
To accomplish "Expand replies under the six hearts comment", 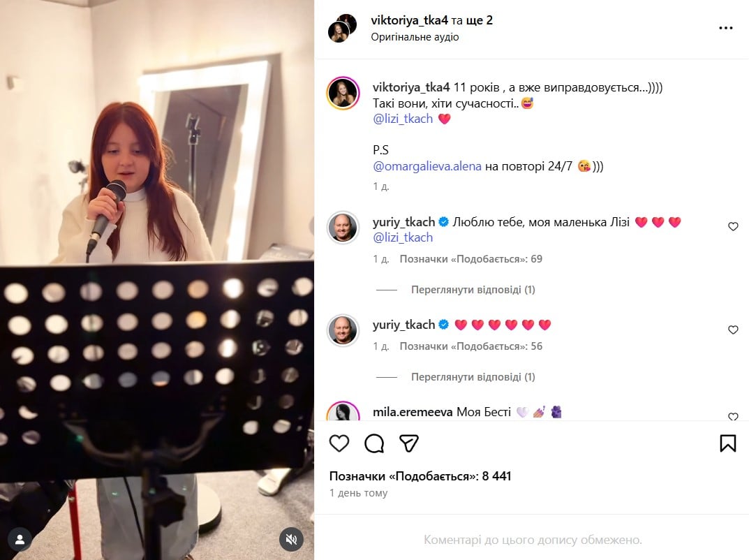I will pos(473,377).
